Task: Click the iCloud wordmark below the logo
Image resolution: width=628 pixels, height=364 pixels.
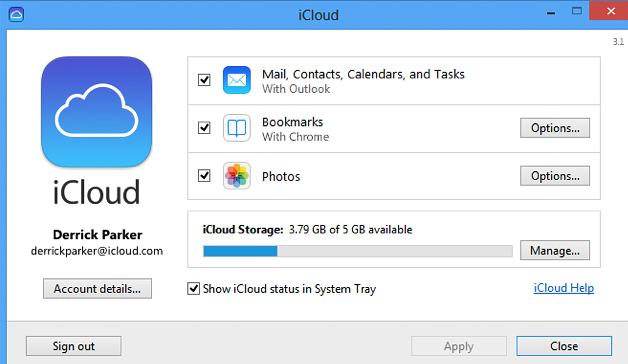Action: pos(97,192)
